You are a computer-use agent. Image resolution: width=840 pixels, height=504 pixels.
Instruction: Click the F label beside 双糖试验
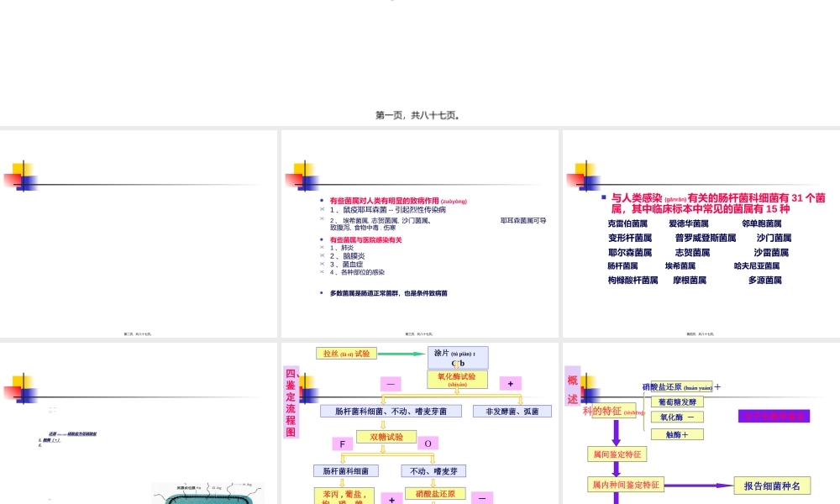[x=343, y=444]
